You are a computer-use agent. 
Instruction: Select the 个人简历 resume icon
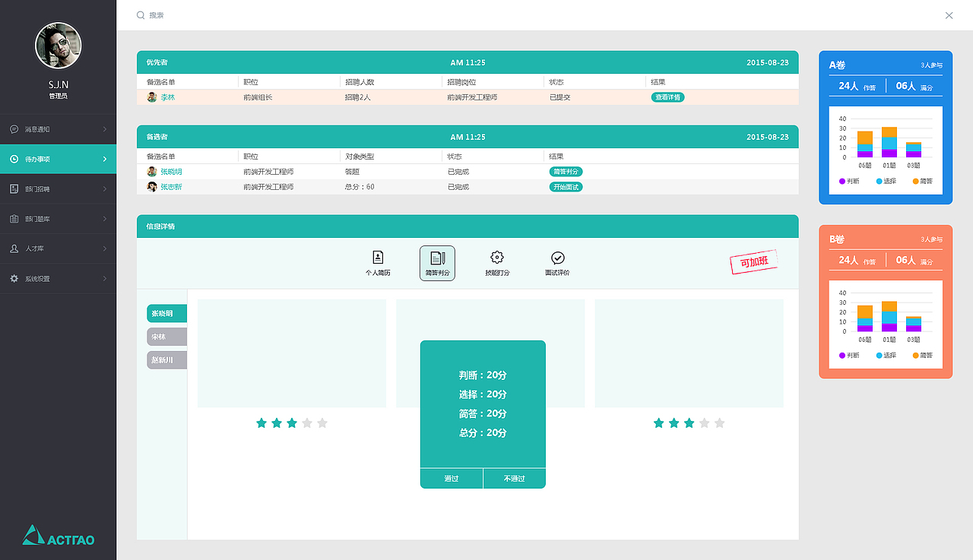(378, 258)
